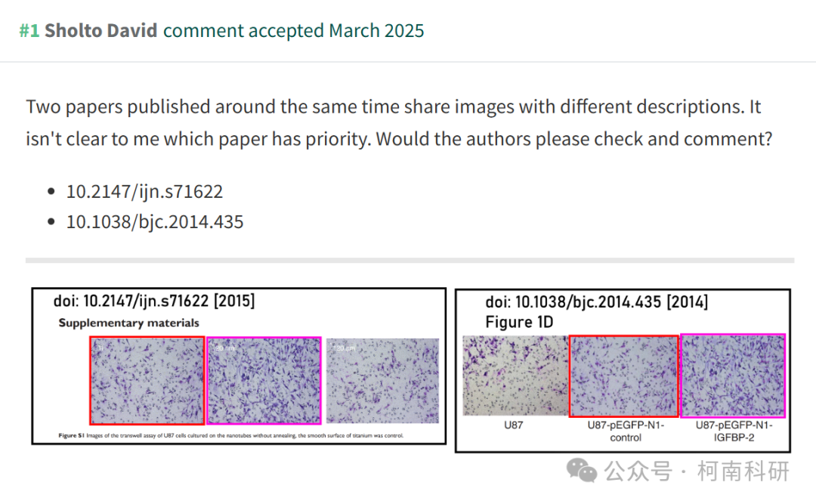816x504 pixels.
Task: Click the #1 comment number link
Action: pos(29,31)
